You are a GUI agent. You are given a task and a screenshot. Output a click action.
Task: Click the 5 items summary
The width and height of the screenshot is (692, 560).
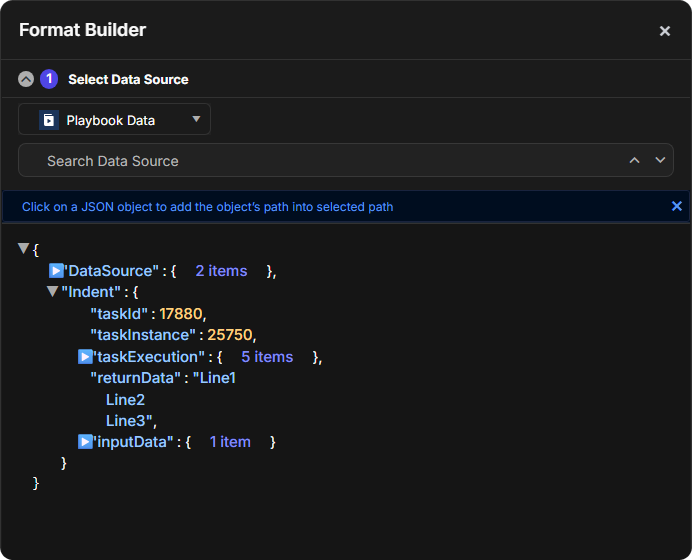pyautogui.click(x=267, y=357)
